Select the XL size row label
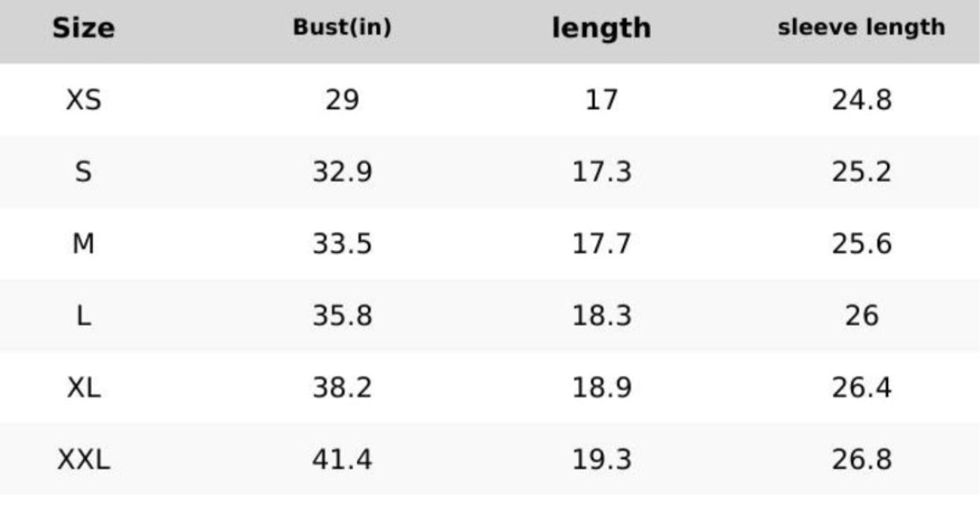This screenshot has width=980, height=505. (x=83, y=387)
